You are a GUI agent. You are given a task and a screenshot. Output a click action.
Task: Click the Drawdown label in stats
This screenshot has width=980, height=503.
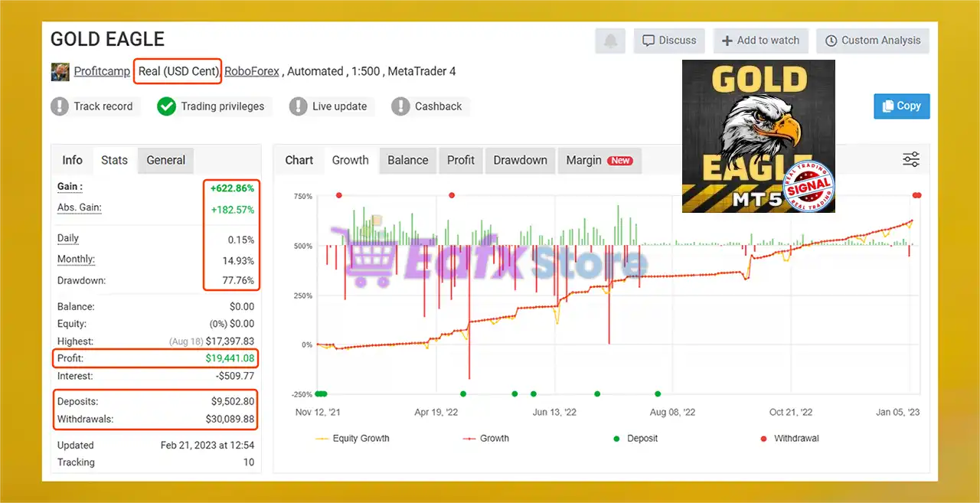(x=82, y=280)
